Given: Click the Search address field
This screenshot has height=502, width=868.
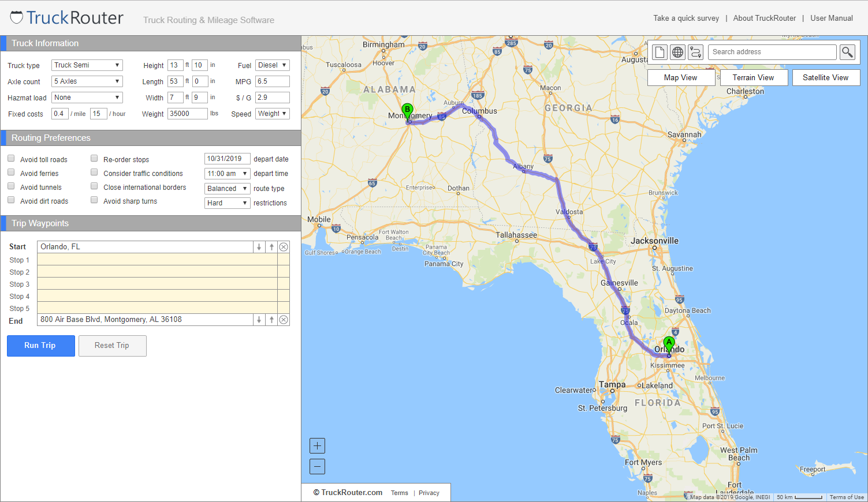Looking at the screenshot, I should (x=772, y=52).
